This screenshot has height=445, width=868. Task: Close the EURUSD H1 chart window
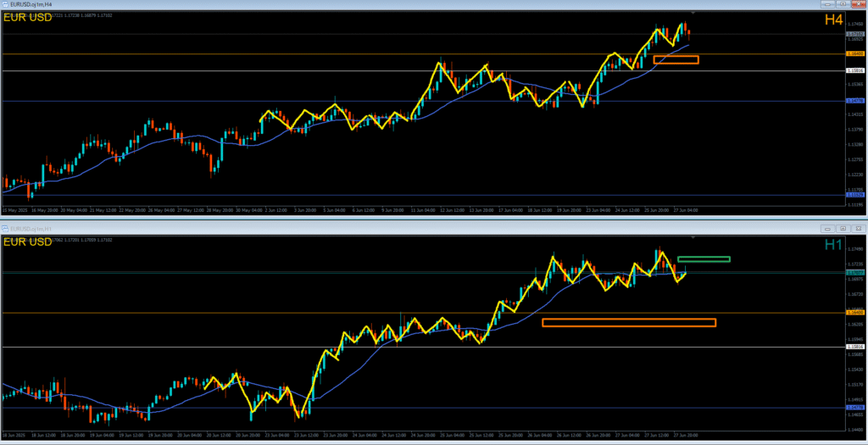coord(859,228)
